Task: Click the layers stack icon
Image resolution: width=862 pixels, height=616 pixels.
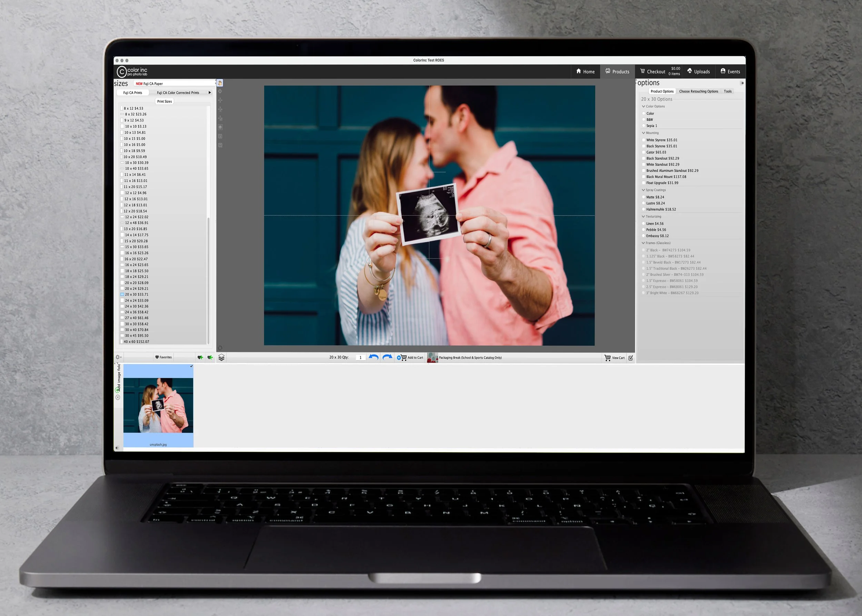Action: pyautogui.click(x=221, y=357)
